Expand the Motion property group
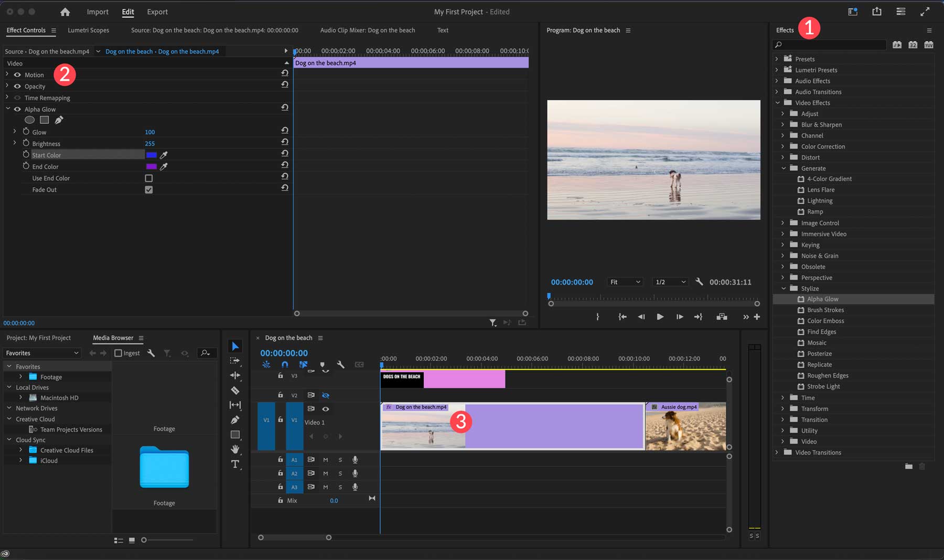944x560 pixels. (x=7, y=74)
